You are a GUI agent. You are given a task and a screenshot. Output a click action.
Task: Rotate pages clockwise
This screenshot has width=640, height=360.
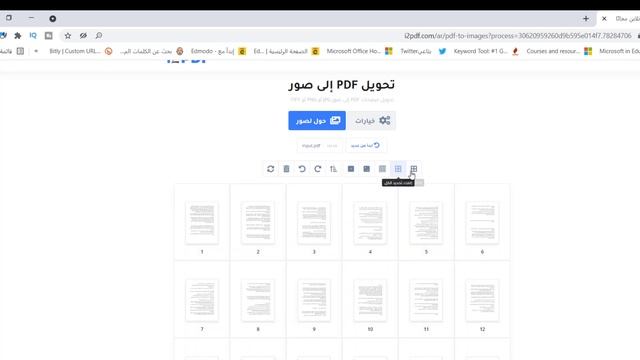point(318,169)
